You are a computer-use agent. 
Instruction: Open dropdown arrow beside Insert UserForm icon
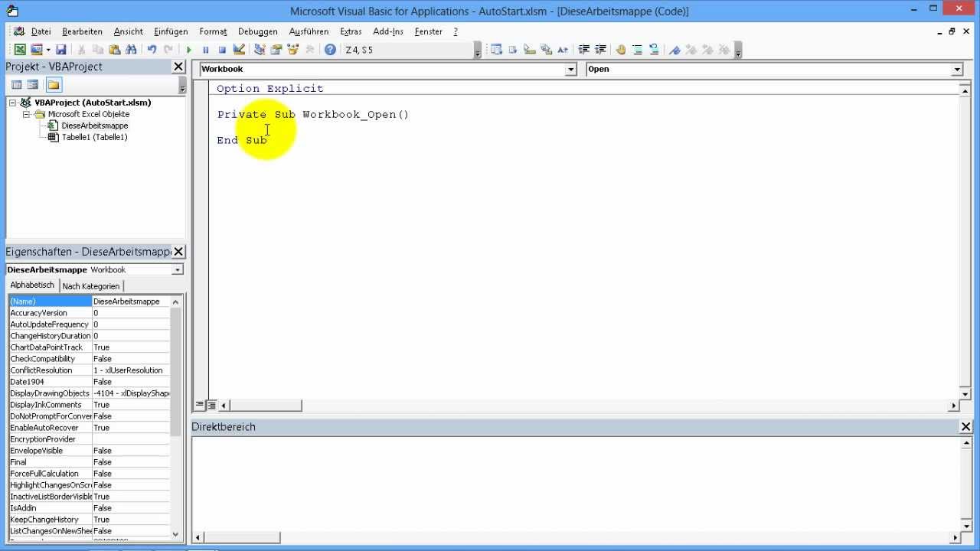coord(47,50)
